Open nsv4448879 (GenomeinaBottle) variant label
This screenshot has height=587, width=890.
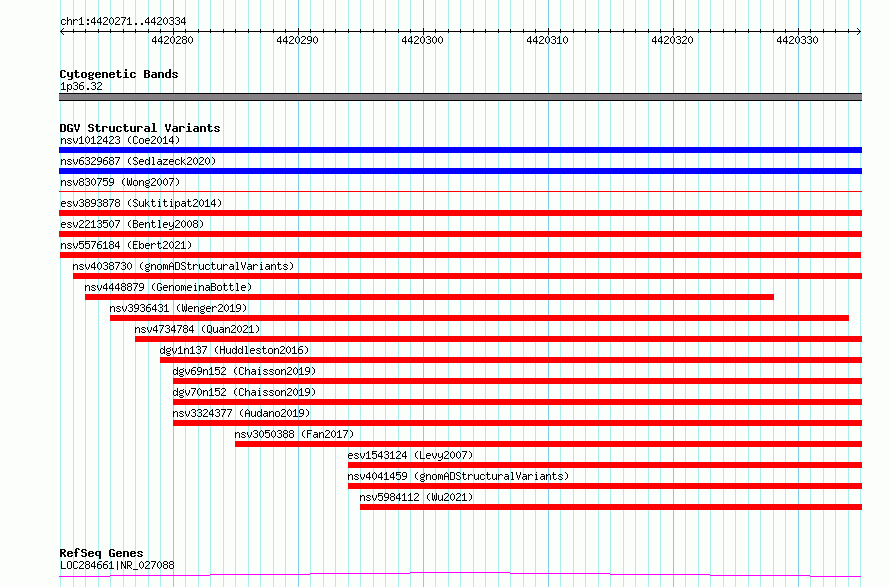pyautogui.click(x=168, y=287)
